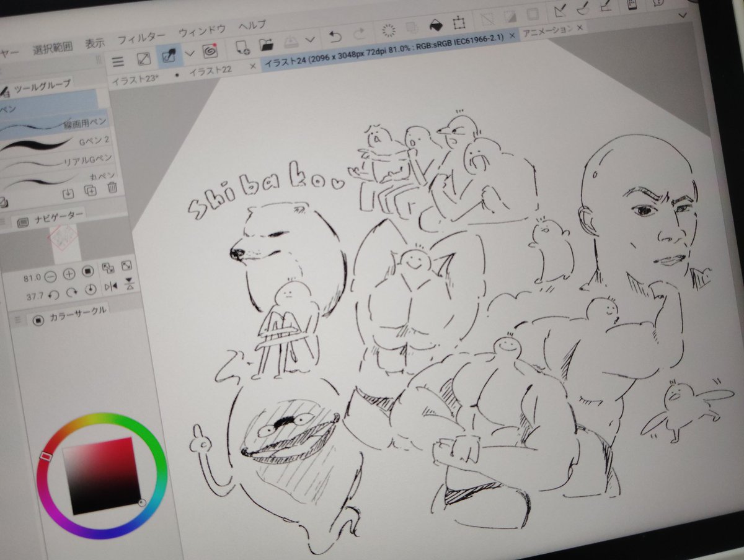744x560 pixels.
Task: Switch to the アニメーション tab
Action: click(548, 30)
